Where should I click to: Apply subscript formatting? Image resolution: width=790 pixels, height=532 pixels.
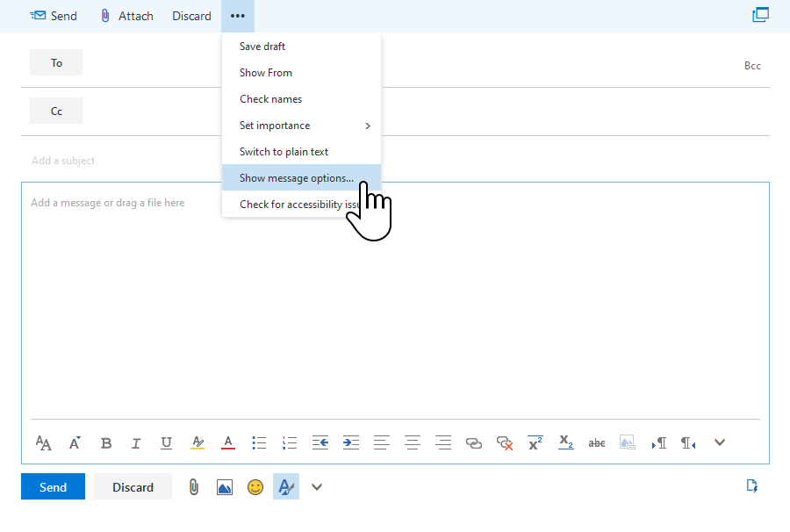566,442
